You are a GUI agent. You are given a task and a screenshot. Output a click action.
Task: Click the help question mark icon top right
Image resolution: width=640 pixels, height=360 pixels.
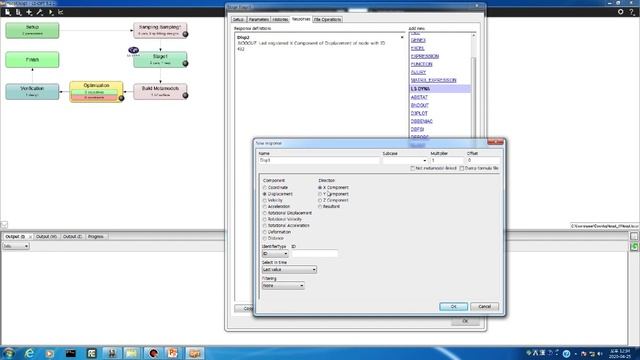(632, 12)
